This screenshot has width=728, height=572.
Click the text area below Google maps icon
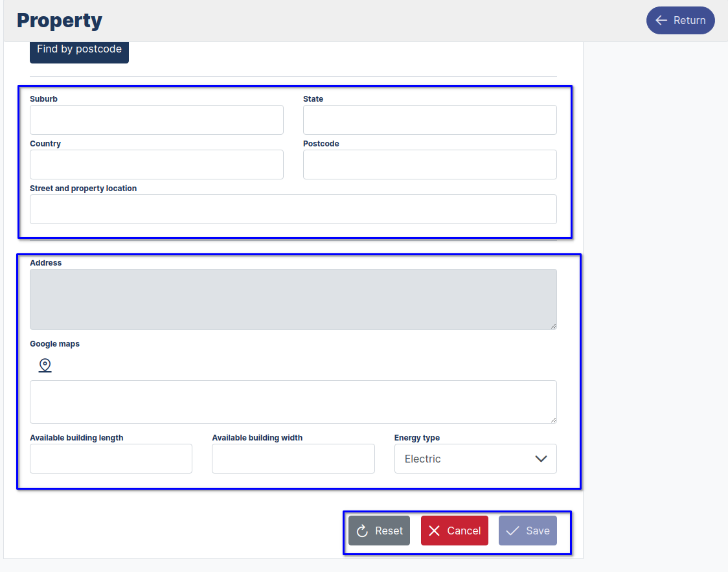click(x=293, y=402)
